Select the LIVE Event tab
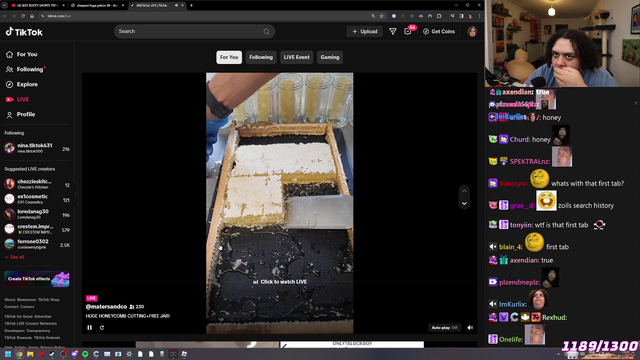This screenshot has width=640, height=360. point(296,57)
